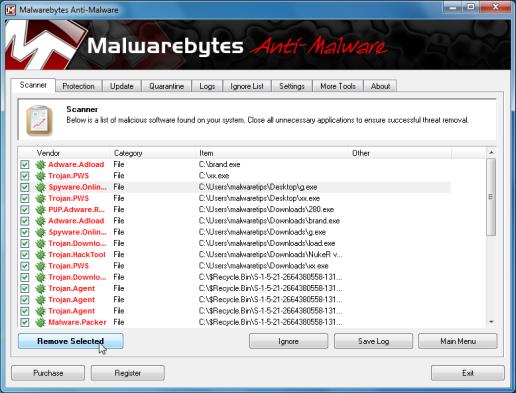This screenshot has height=393, width=516.
Task: Switch to the Settings tab
Action: [292, 86]
